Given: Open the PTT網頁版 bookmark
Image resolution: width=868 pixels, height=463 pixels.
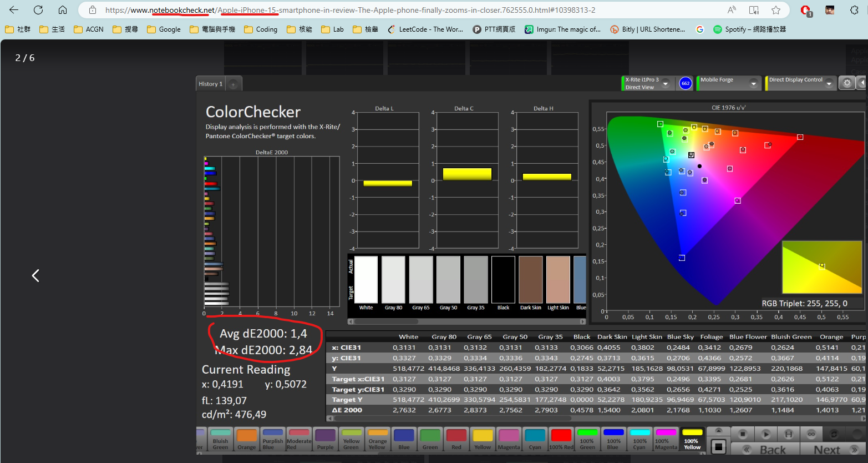Looking at the screenshot, I should 494,29.
